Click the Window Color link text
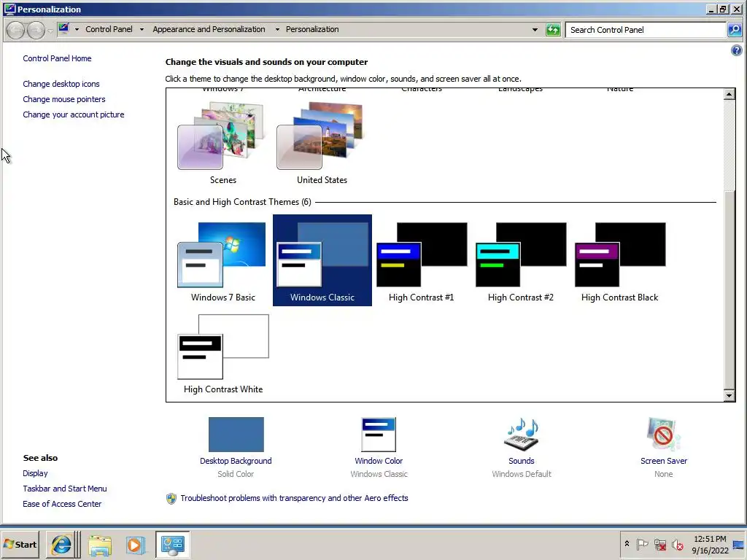747x560 pixels. pos(379,461)
